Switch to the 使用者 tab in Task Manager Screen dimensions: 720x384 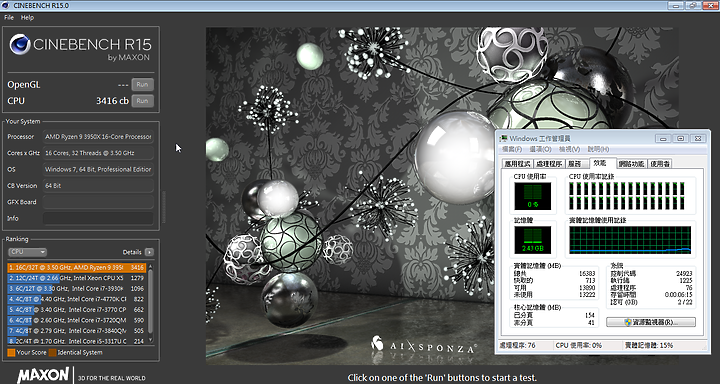click(x=659, y=164)
